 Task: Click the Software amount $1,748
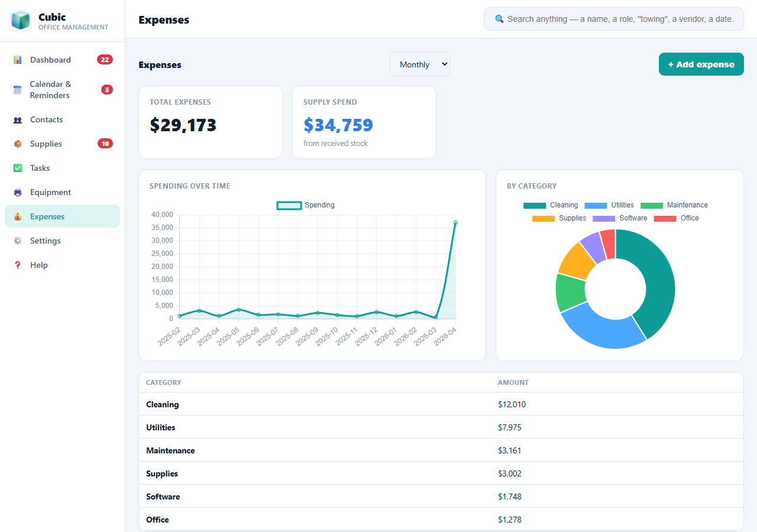(510, 497)
